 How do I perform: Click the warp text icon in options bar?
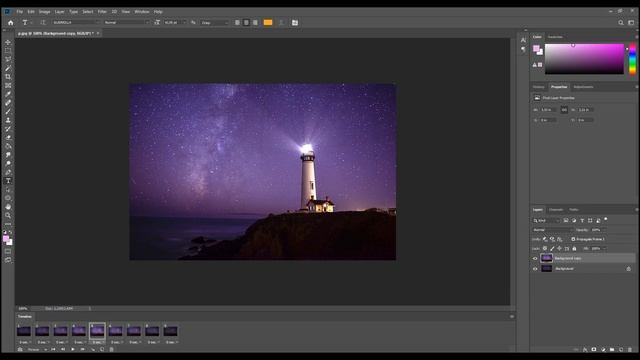[281, 22]
